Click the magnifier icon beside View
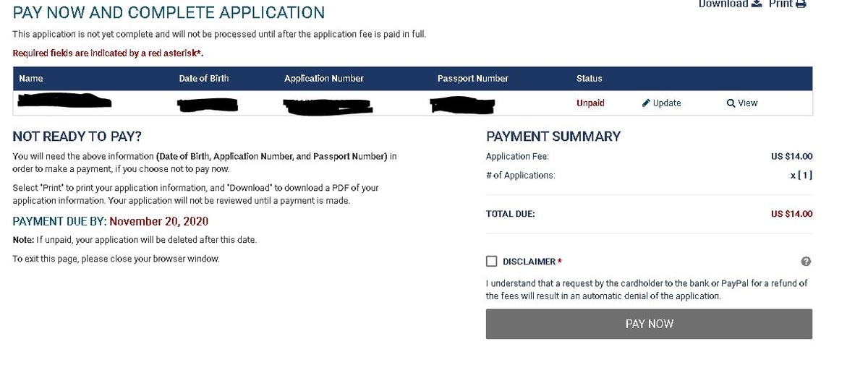Viewport: 868px width, 370px height. (x=731, y=103)
